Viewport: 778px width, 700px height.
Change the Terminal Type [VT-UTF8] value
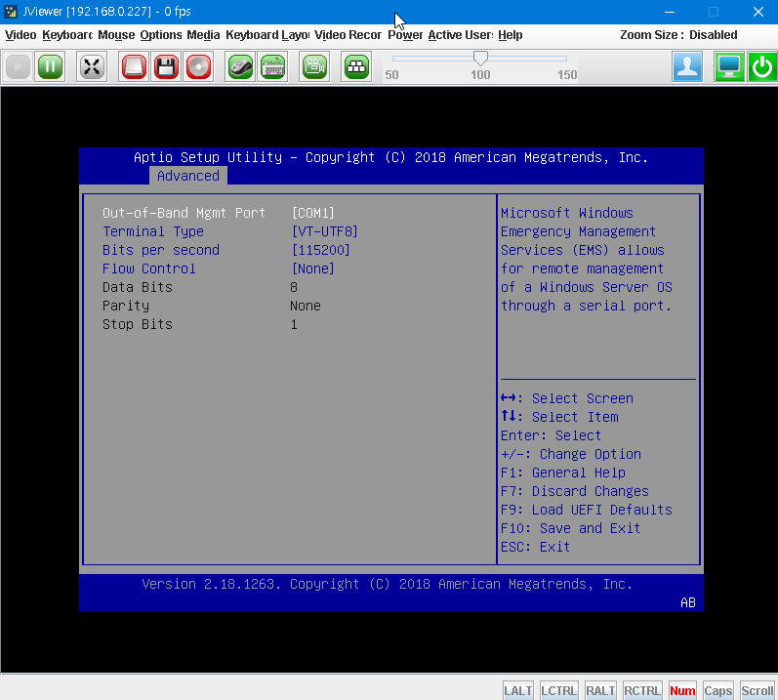[324, 231]
